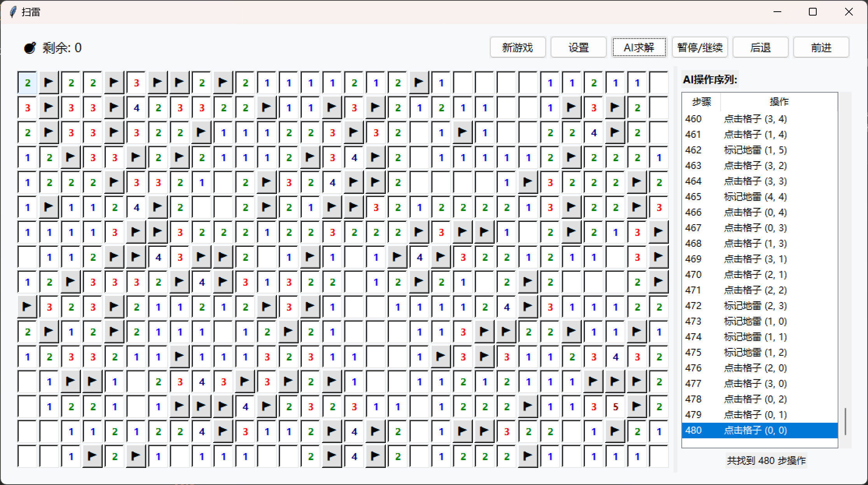Click the 共找到 480 步操作 status label
Image resolution: width=868 pixels, height=485 pixels.
point(766,460)
